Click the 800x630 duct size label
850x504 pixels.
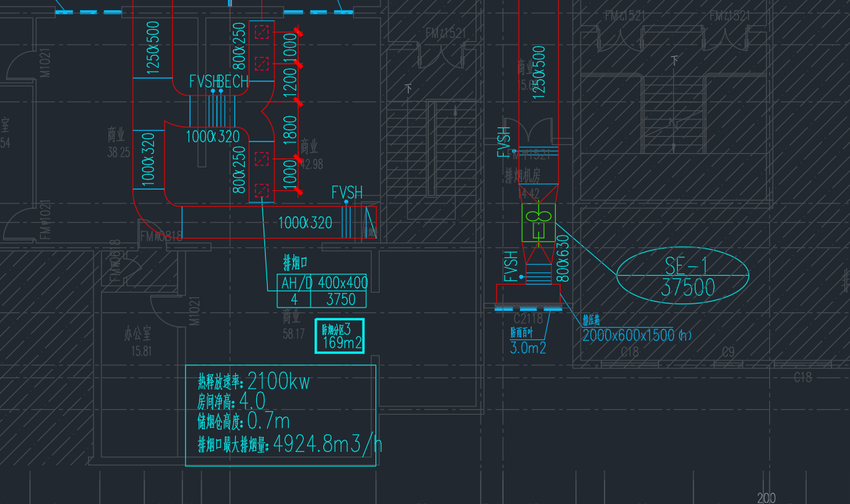[563, 258]
